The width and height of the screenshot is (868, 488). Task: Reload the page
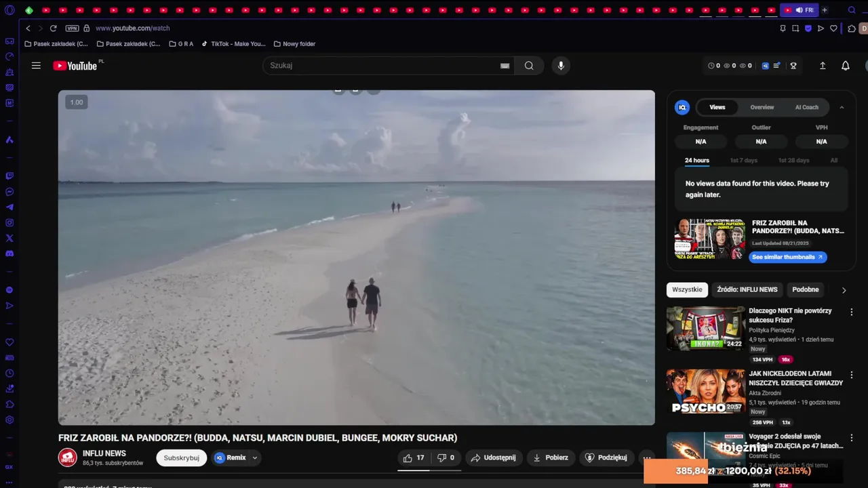(x=53, y=28)
